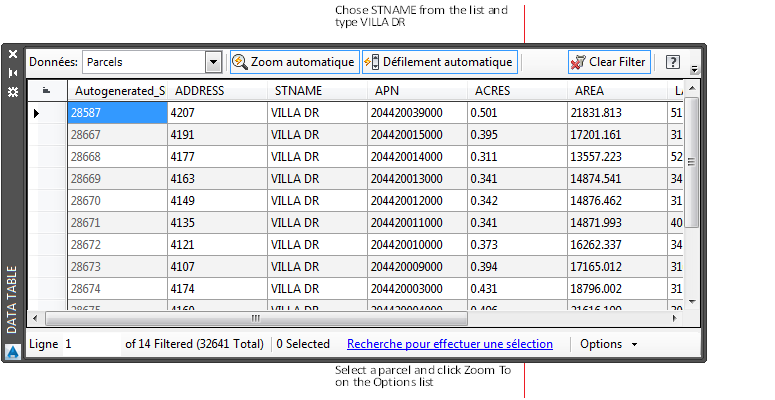Click vertical scrollbar down arrow
This screenshot has height=400, width=775.
pyautogui.click(x=692, y=302)
